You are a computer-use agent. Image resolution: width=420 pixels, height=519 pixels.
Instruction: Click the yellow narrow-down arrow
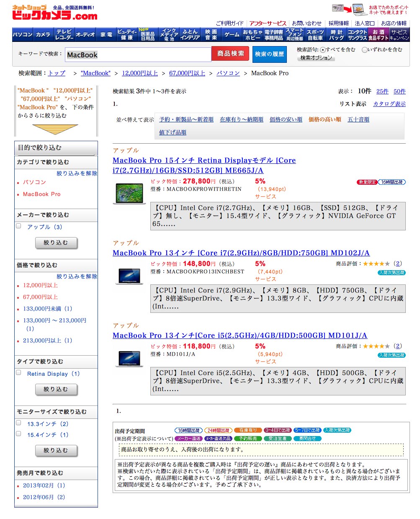pos(55,129)
